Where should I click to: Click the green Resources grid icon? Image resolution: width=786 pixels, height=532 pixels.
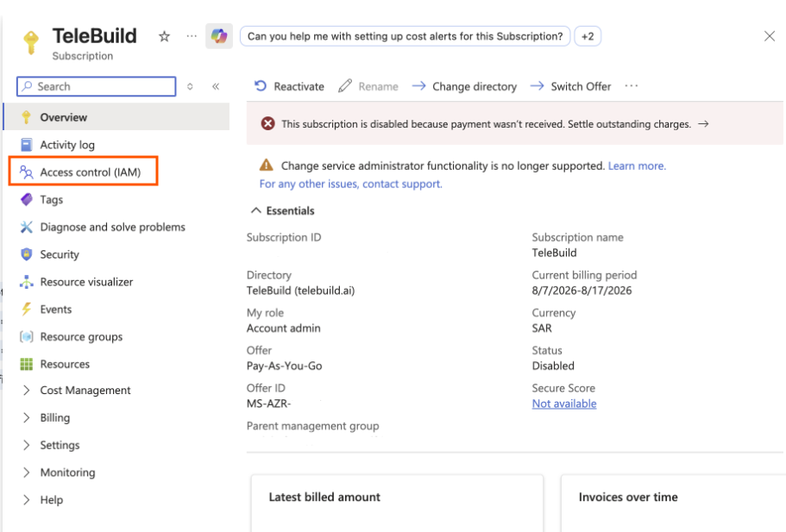(27, 364)
